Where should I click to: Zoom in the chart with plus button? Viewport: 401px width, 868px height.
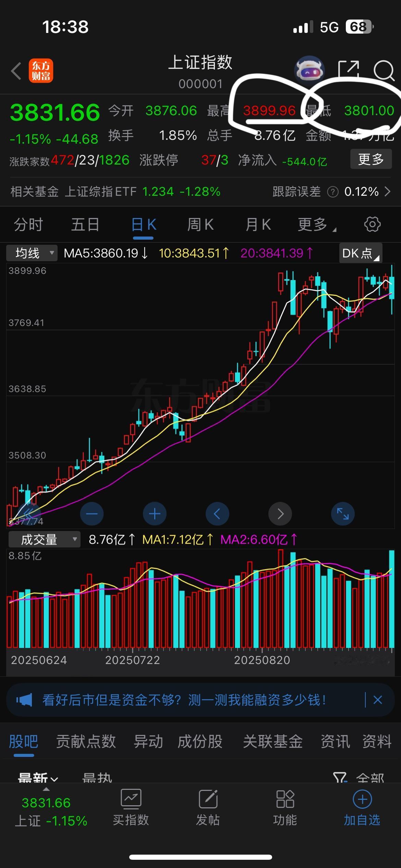pos(155,514)
